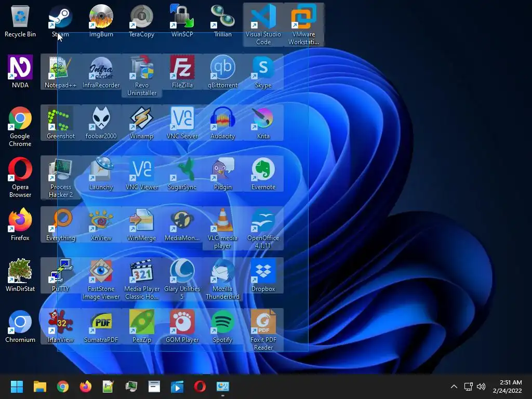Select the VMware Workstation shortcut

[303, 24]
